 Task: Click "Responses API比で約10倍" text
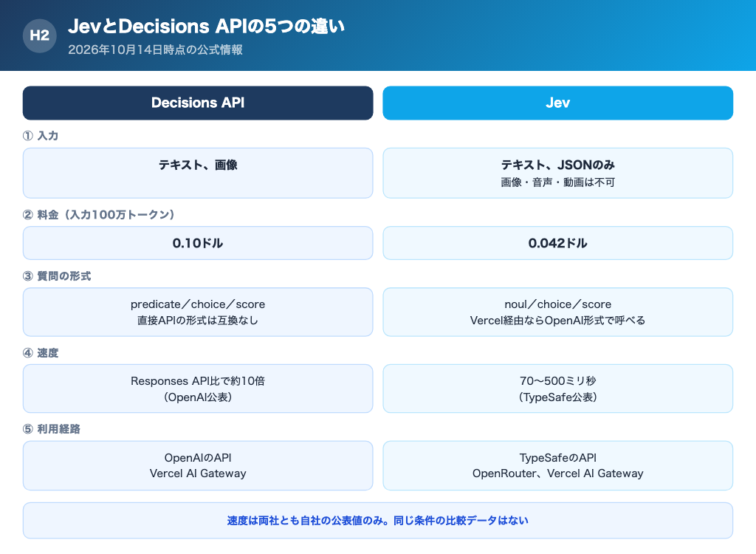tap(198, 381)
